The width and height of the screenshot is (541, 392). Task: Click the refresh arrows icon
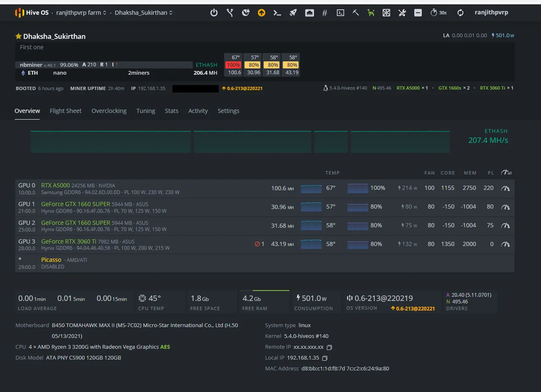[x=461, y=13]
